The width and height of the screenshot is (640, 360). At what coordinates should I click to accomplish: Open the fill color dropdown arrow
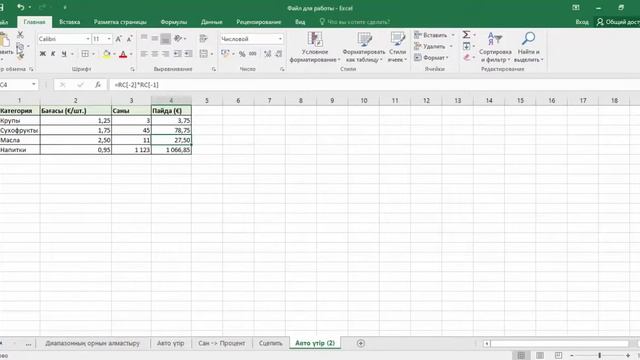pos(114,54)
